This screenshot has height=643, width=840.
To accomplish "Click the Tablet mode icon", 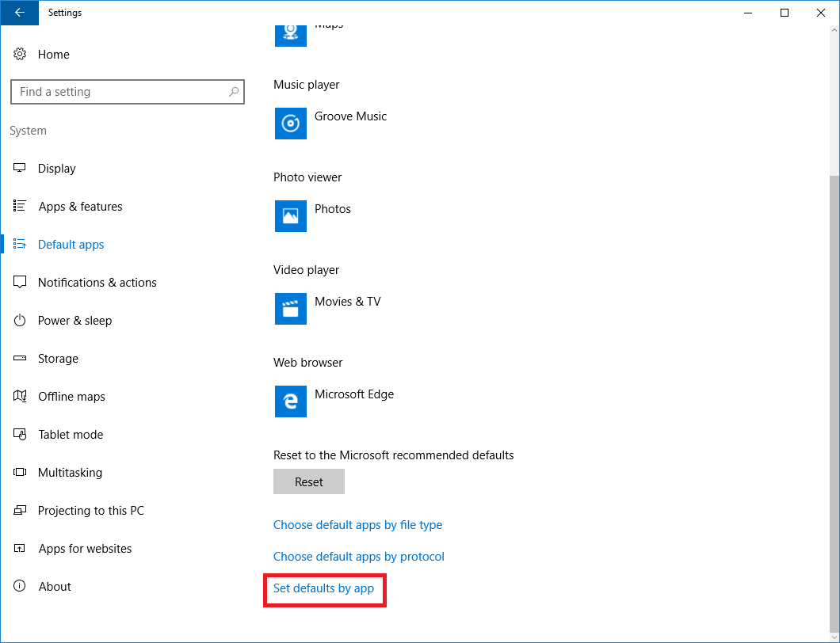I will [x=20, y=434].
